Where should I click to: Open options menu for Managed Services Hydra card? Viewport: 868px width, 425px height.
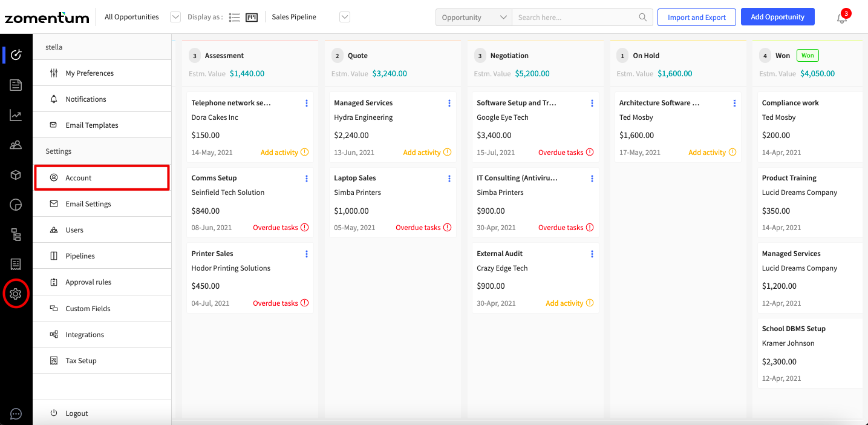[x=449, y=104]
